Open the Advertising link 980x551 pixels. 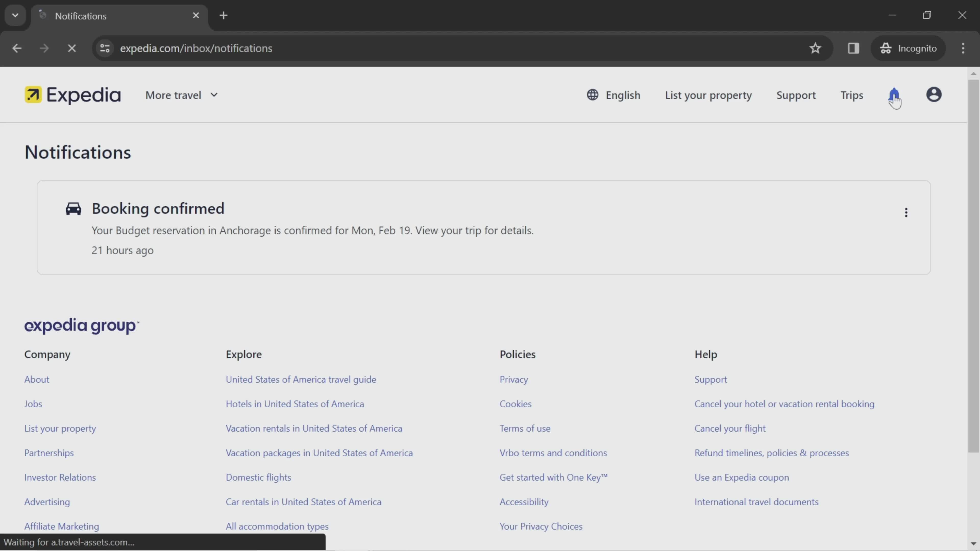[x=47, y=502]
